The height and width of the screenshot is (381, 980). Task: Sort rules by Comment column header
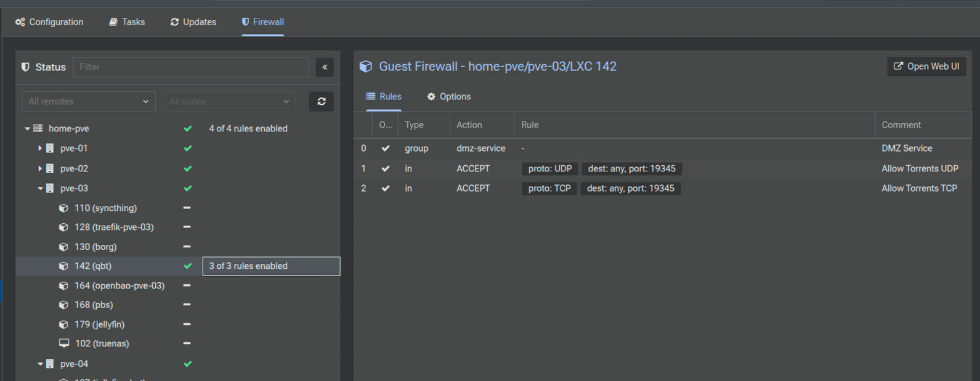(901, 125)
